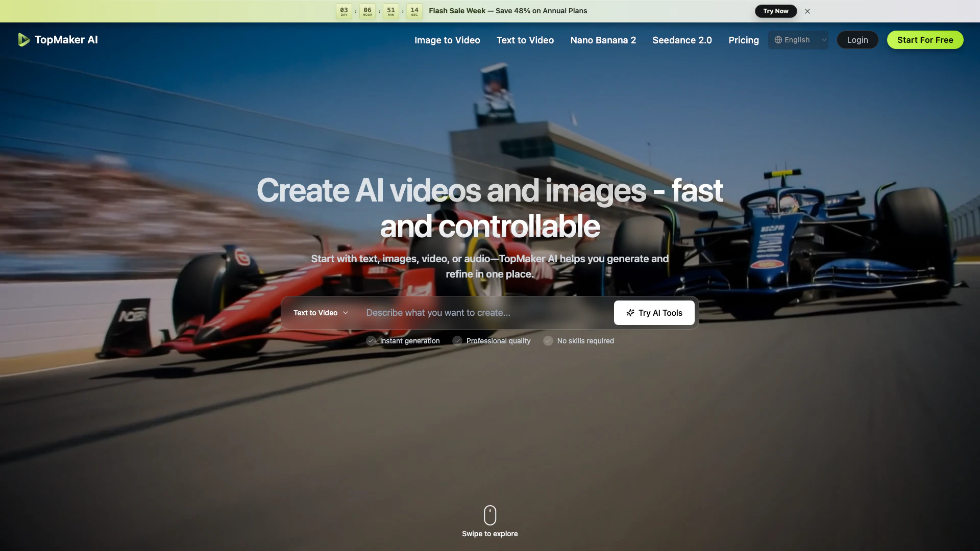Open Image to Video nav item
The image size is (980, 551).
[x=447, y=40]
